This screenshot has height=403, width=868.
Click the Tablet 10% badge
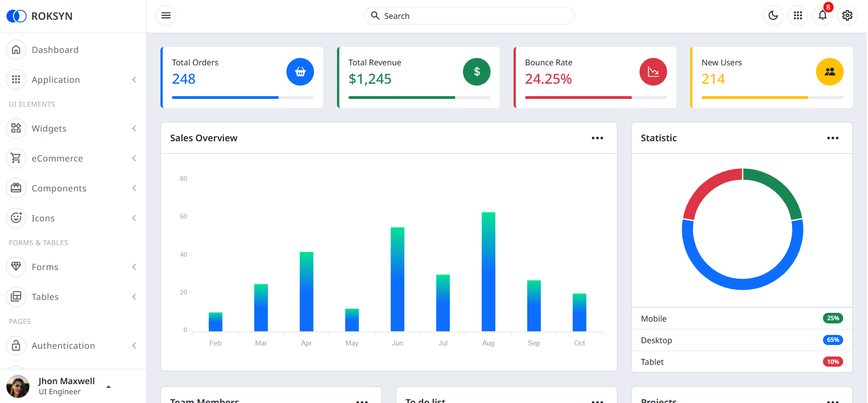point(833,362)
